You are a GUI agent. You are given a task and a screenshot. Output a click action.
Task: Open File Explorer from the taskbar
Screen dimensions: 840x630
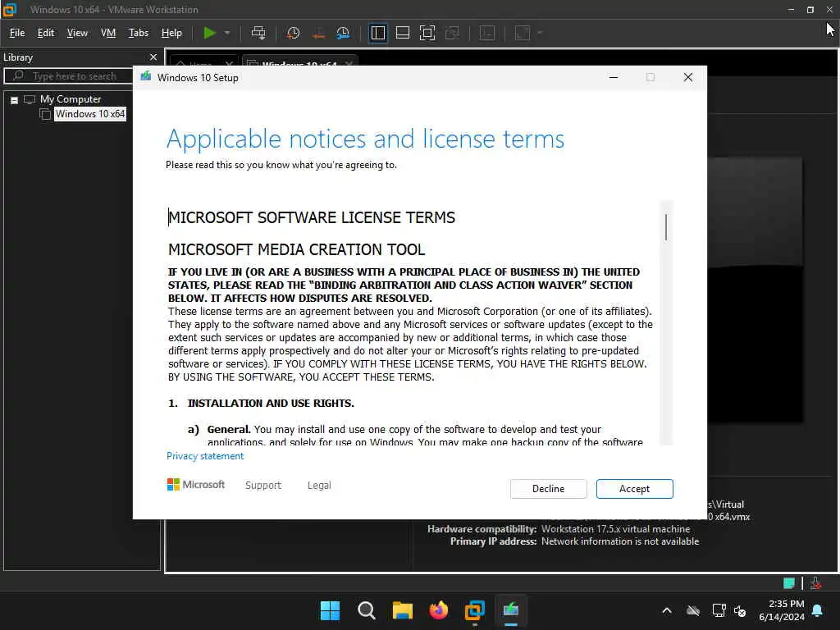[402, 610]
